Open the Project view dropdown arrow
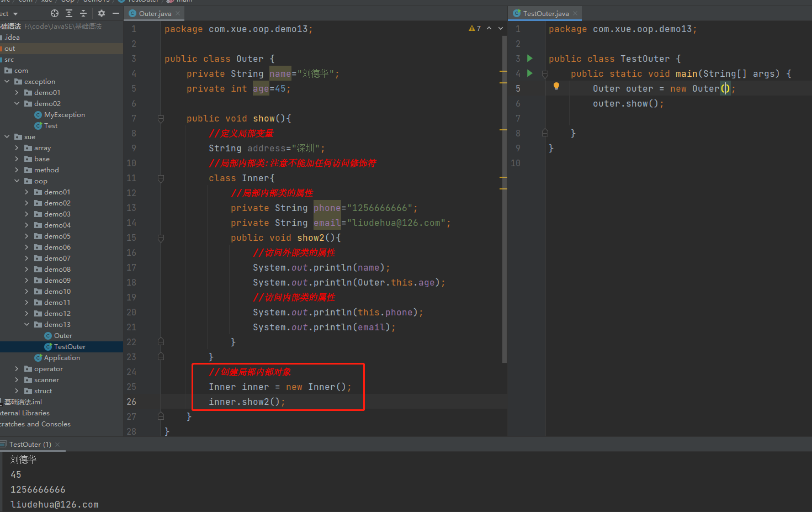Screen dimensions: 812x512 (15, 14)
